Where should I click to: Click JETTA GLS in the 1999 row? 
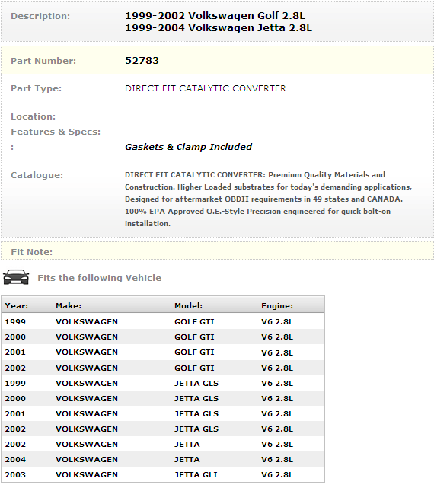click(x=196, y=384)
